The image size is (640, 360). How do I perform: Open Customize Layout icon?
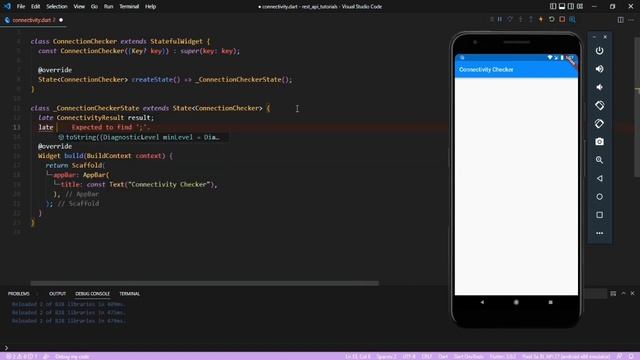(x=580, y=7)
